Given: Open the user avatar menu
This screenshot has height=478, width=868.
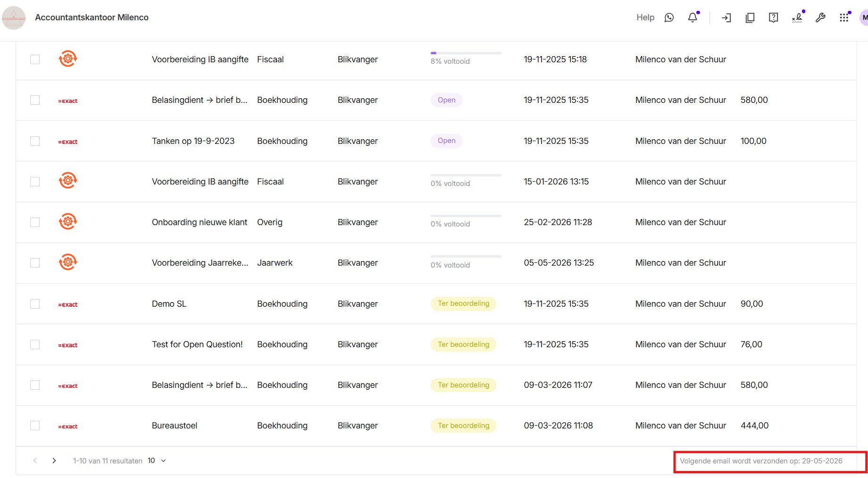Looking at the screenshot, I should (864, 17).
